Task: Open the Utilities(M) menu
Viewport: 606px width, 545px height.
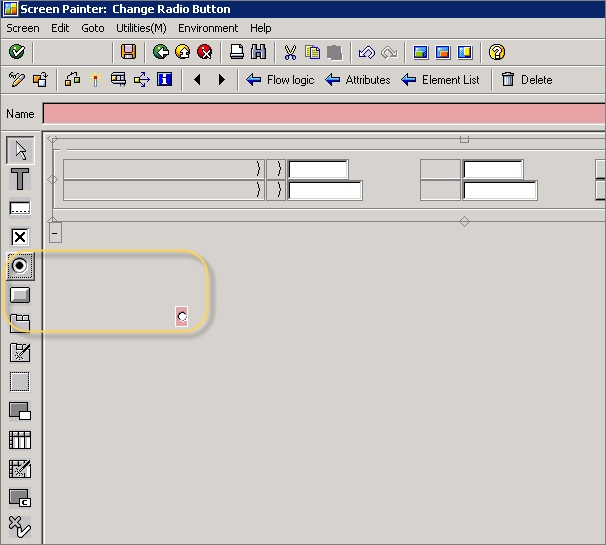Action: click(x=141, y=28)
